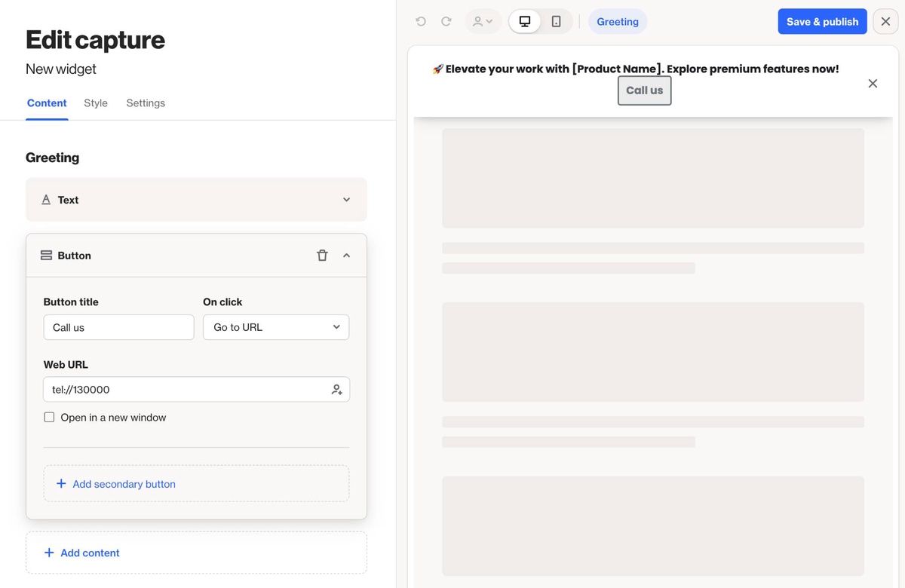Delete the Button block via trash icon
The width and height of the screenshot is (905, 588).
(x=322, y=256)
